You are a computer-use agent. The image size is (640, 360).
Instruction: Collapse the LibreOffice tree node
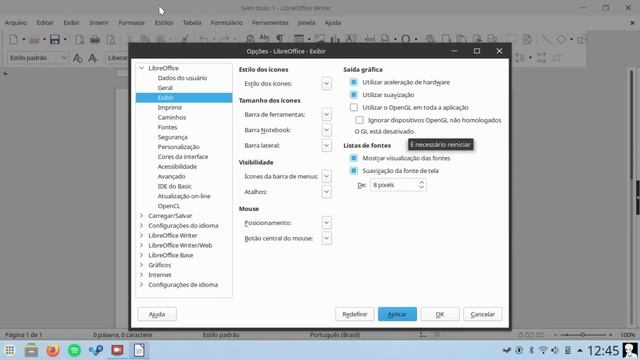tap(142, 68)
